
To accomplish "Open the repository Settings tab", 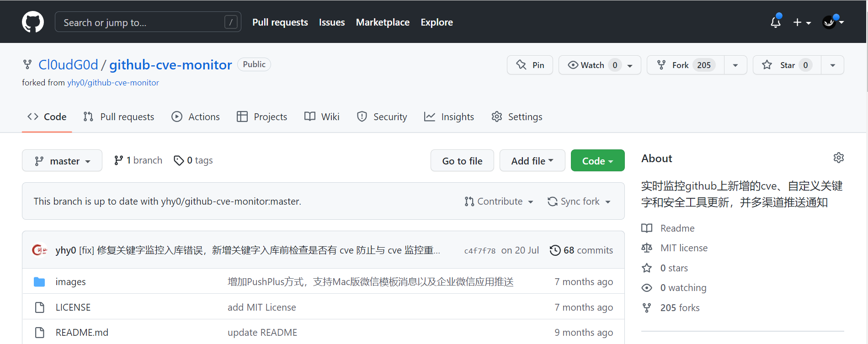I will [517, 117].
